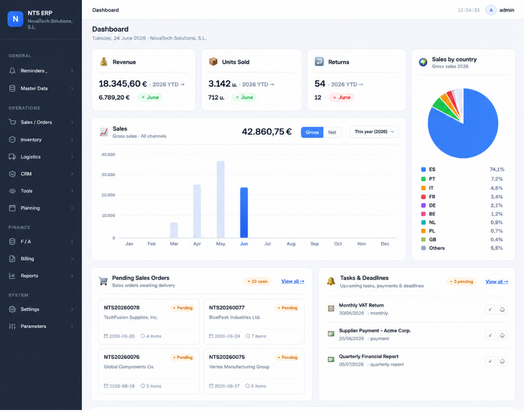Image resolution: width=524 pixels, height=411 pixels.
Task: Click the Inventory box icon
Action: pos(12,140)
